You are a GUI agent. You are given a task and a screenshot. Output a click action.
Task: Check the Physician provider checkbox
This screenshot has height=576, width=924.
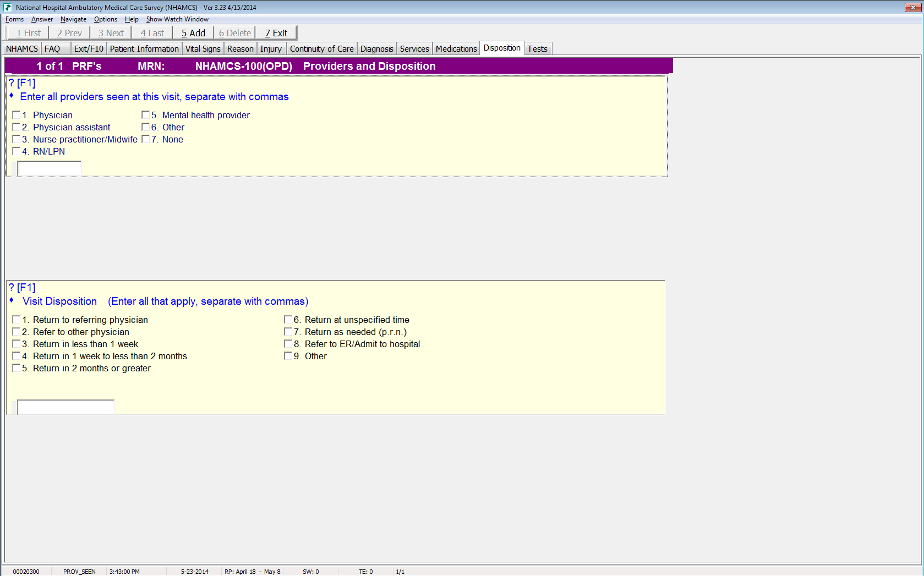[17, 115]
